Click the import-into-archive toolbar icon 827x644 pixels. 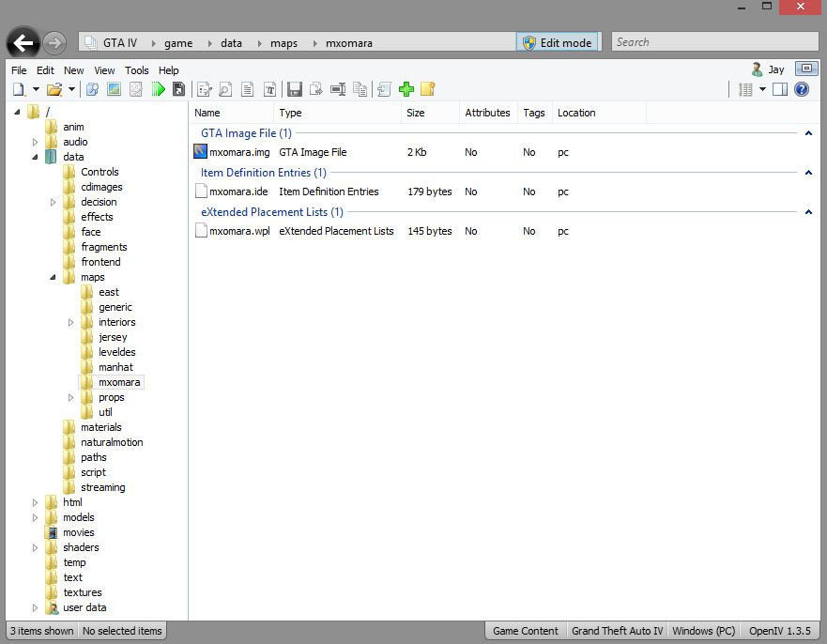pos(385,89)
